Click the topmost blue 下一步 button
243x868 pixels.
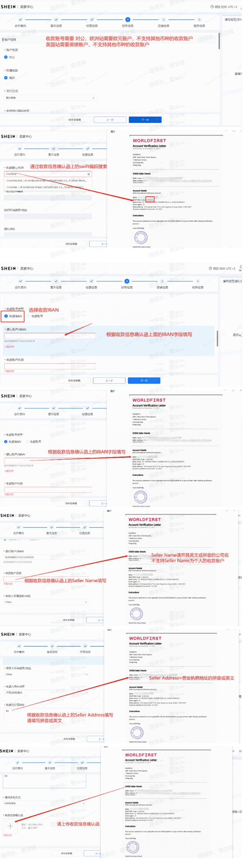pos(145,120)
